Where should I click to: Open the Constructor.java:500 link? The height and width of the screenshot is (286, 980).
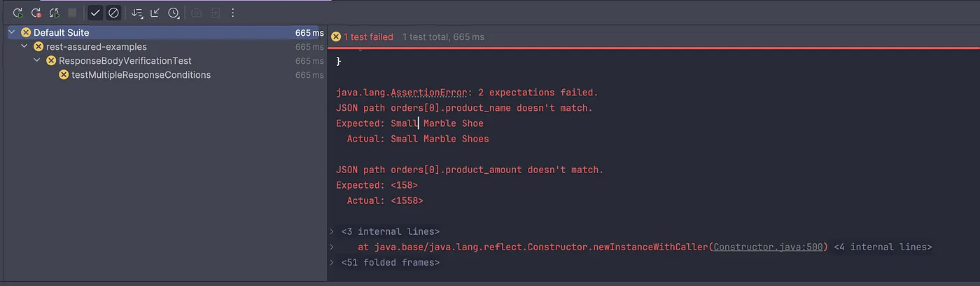(770, 247)
